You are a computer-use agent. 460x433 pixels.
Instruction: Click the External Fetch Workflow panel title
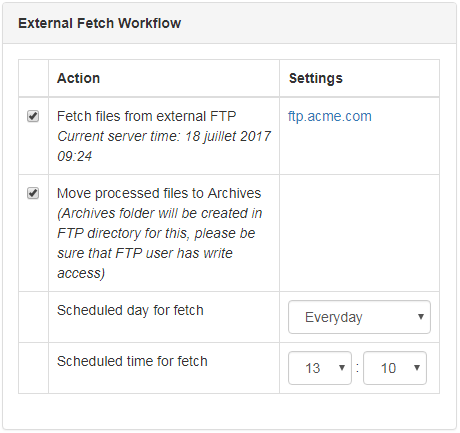[100, 23]
